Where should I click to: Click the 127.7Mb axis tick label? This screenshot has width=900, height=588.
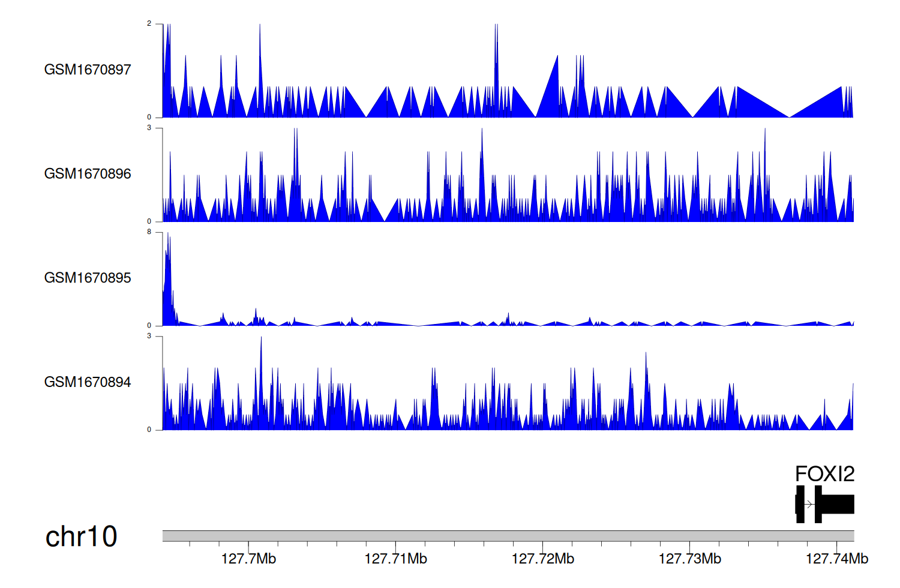click(x=248, y=559)
